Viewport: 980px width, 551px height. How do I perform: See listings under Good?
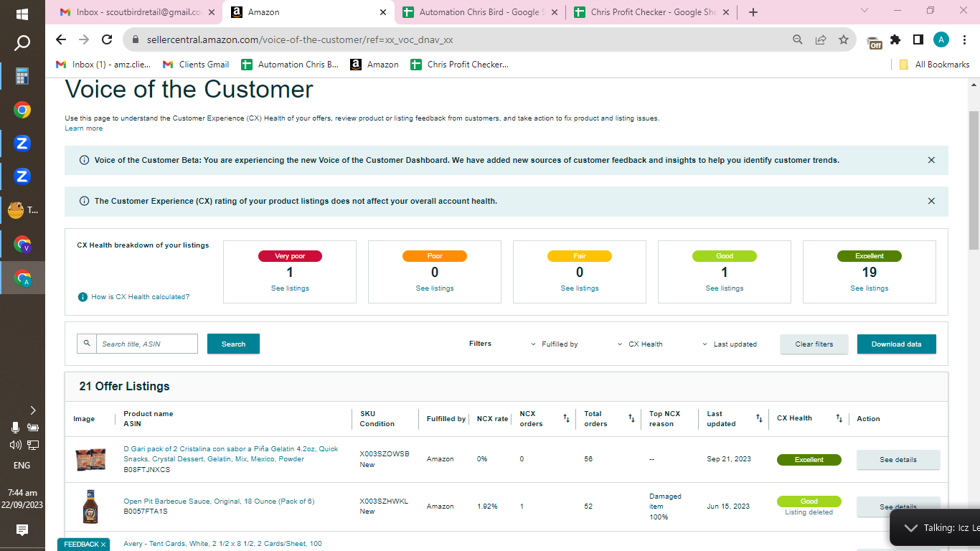point(725,288)
